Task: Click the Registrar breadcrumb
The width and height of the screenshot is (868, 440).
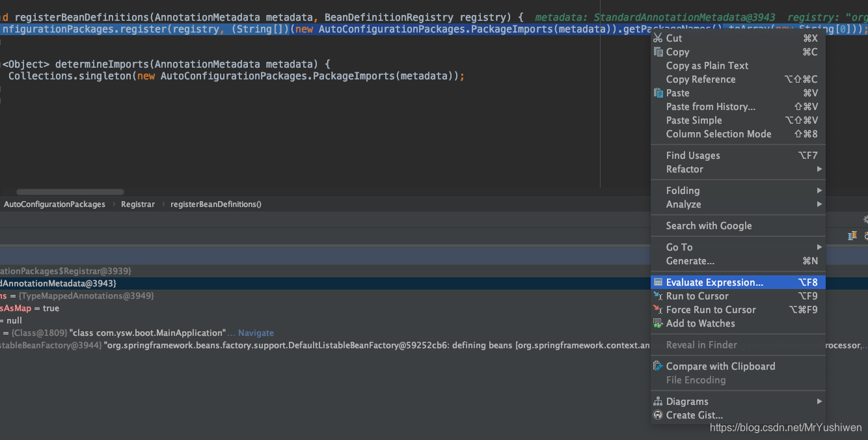Action: [138, 204]
